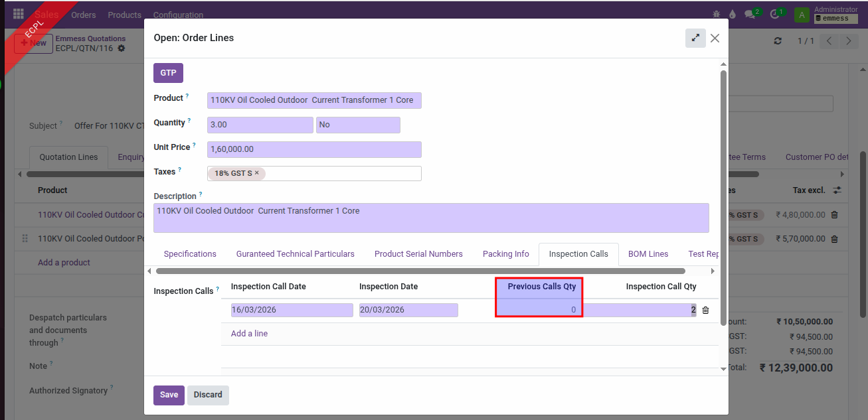Open the quantity unit 'No' dropdown
Viewport: 868px width, 420px height.
coord(358,125)
